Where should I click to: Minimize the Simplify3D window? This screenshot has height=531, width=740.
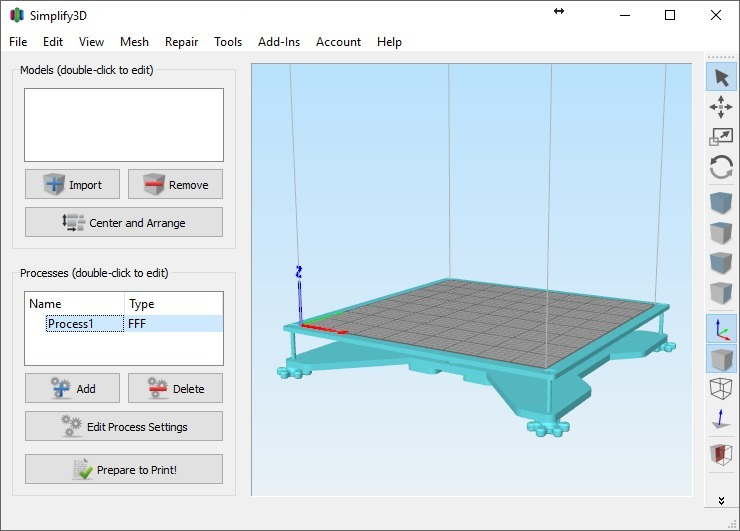click(625, 15)
